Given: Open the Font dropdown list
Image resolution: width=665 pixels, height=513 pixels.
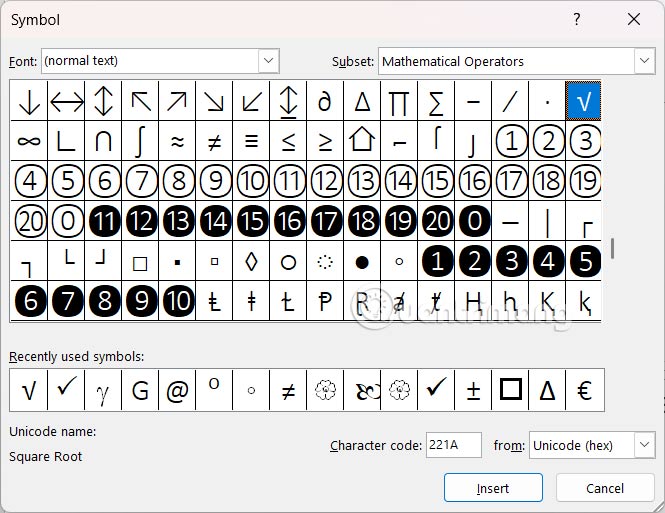Looking at the screenshot, I should [x=268, y=61].
